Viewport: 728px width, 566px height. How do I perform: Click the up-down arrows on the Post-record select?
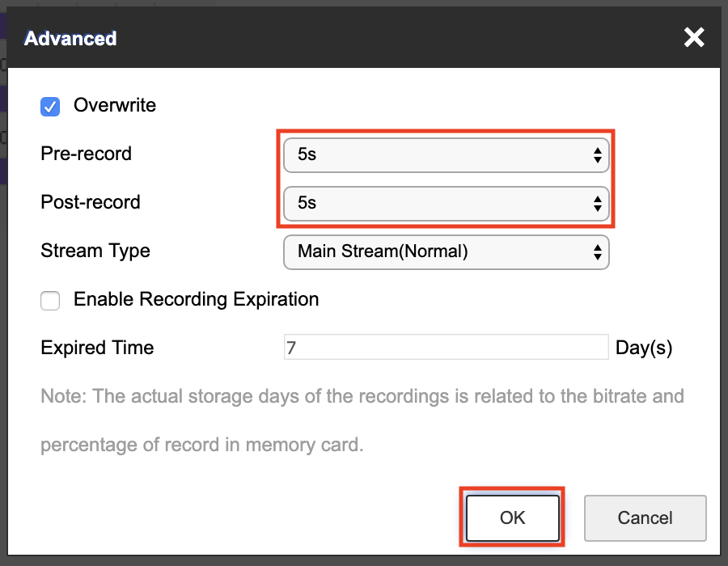(x=597, y=204)
